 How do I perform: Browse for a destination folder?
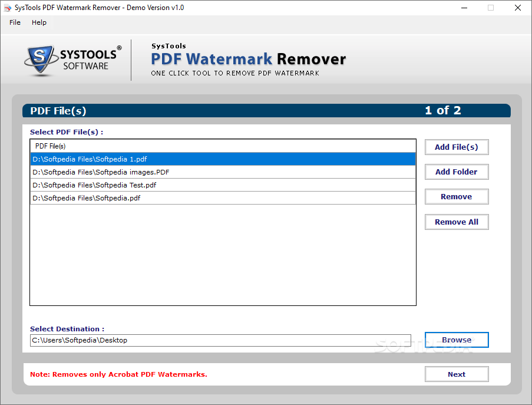click(457, 340)
